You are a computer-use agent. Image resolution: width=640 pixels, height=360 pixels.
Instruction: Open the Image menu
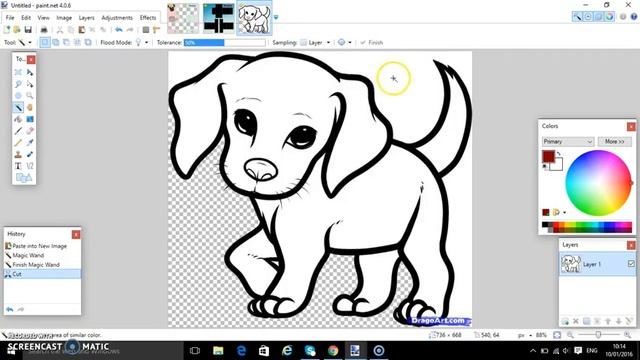pos(64,18)
